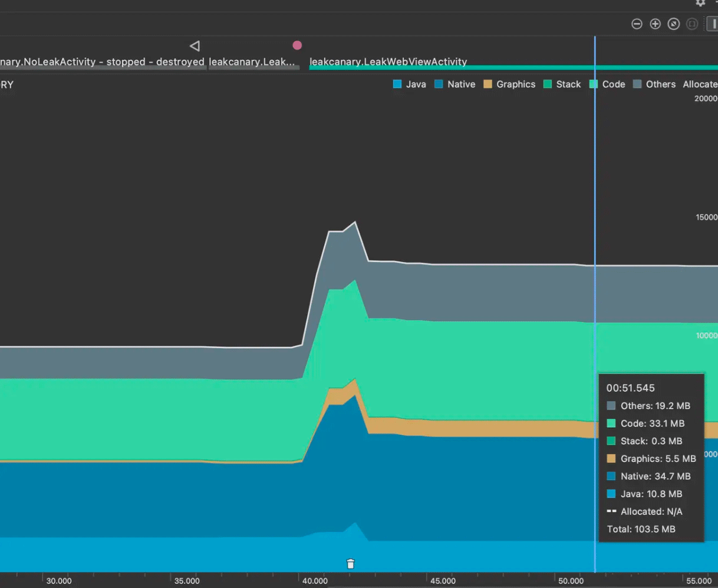Select leakcanary.LeakWebViewActivity label
718x588 pixels.
[388, 62]
